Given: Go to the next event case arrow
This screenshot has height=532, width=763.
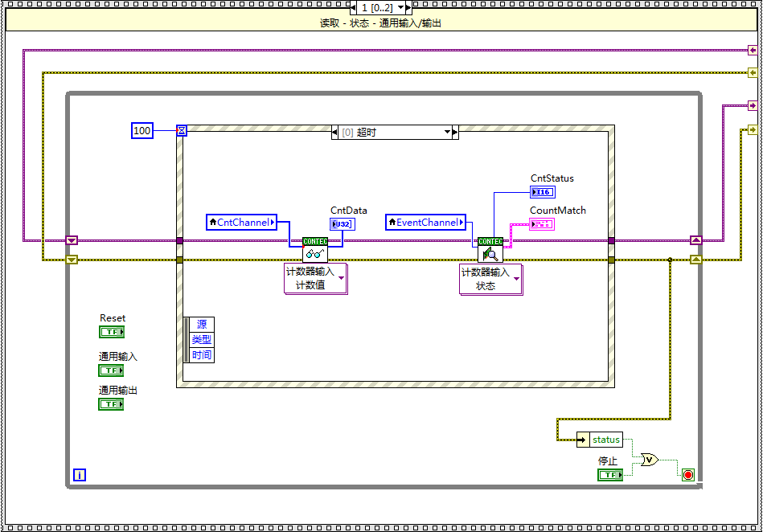Looking at the screenshot, I should (455, 132).
